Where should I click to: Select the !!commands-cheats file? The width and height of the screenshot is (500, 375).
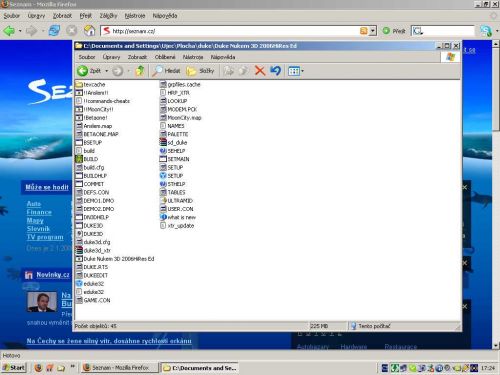(x=103, y=101)
